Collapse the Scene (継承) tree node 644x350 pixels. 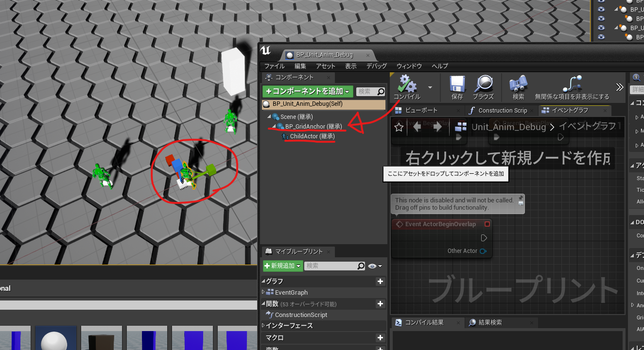268,117
